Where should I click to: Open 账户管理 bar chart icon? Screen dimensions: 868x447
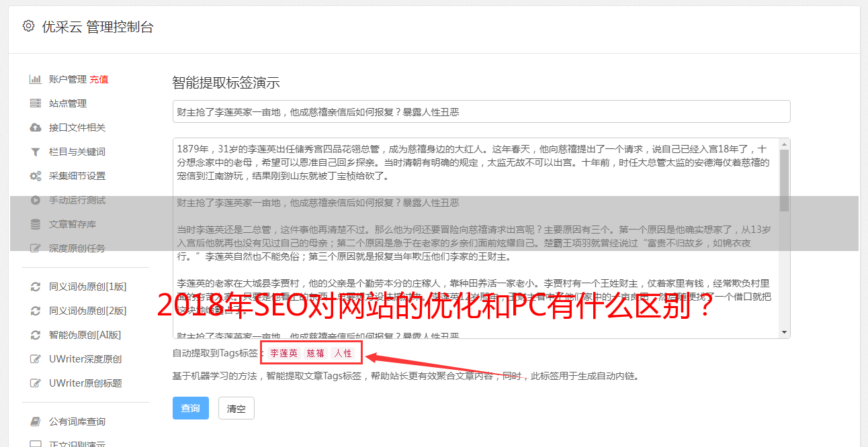(x=36, y=79)
